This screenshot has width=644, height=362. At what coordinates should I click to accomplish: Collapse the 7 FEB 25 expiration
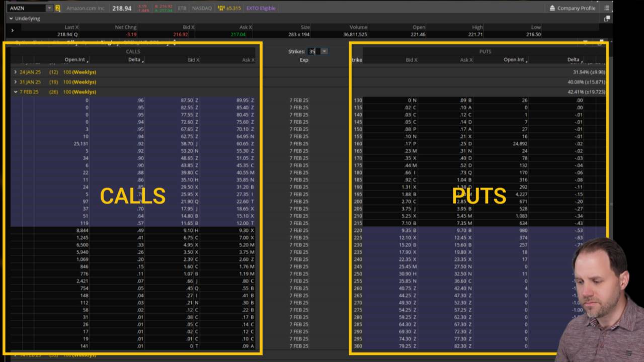16,92
